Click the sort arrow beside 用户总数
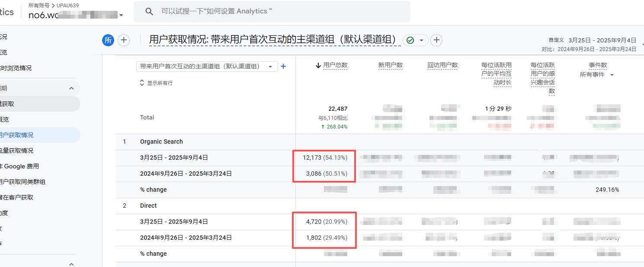This screenshot has width=644, height=267. point(318,65)
